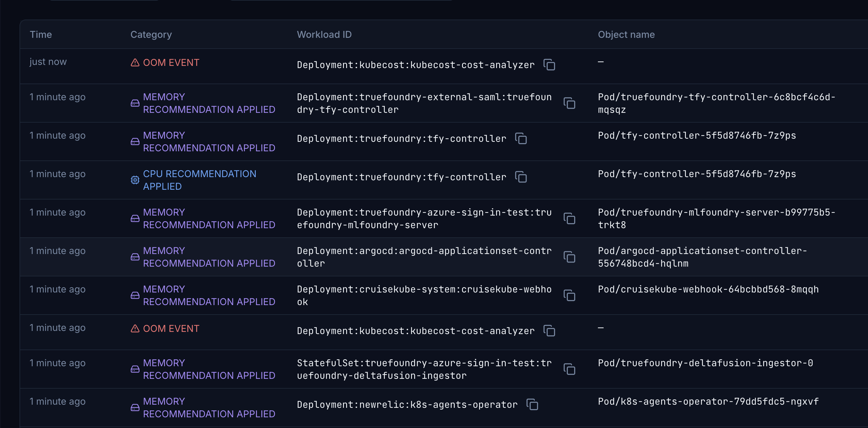Click the OOM EVENT warning triangle on first row

click(x=135, y=62)
